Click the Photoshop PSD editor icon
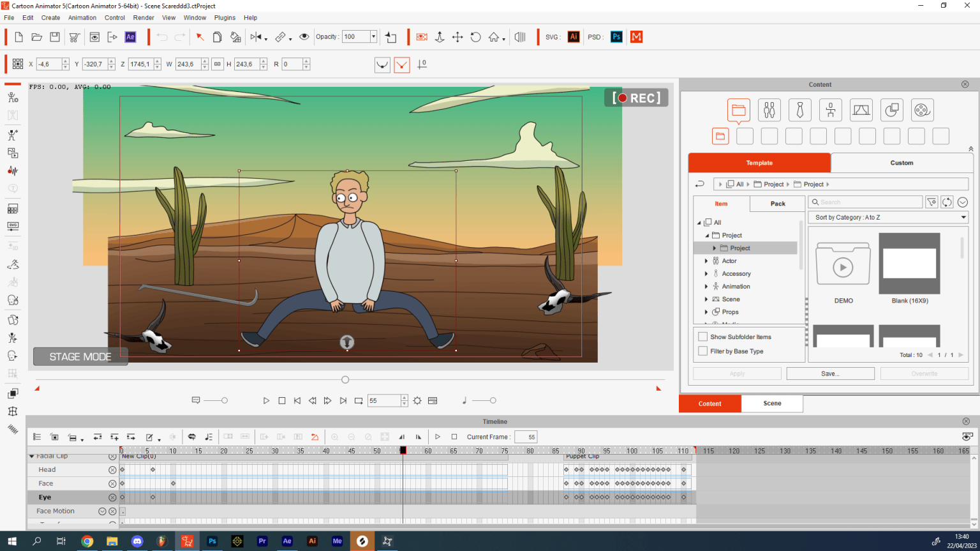The width and height of the screenshot is (980, 551). point(616,37)
